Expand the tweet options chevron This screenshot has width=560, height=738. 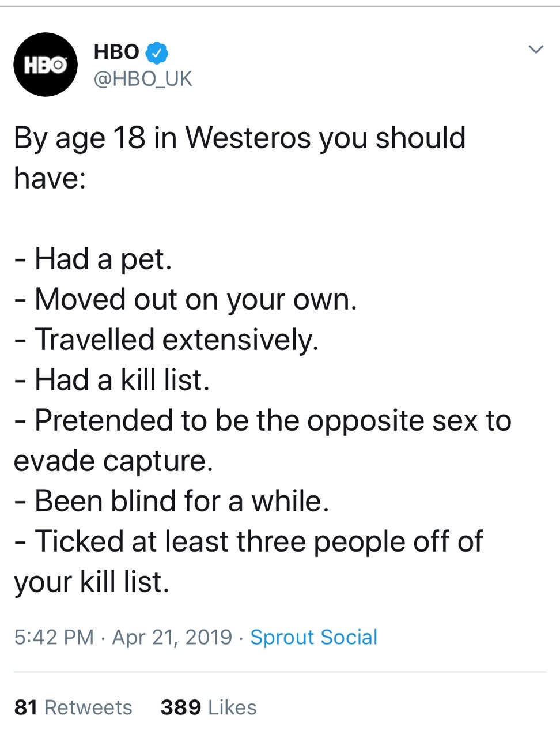(536, 50)
